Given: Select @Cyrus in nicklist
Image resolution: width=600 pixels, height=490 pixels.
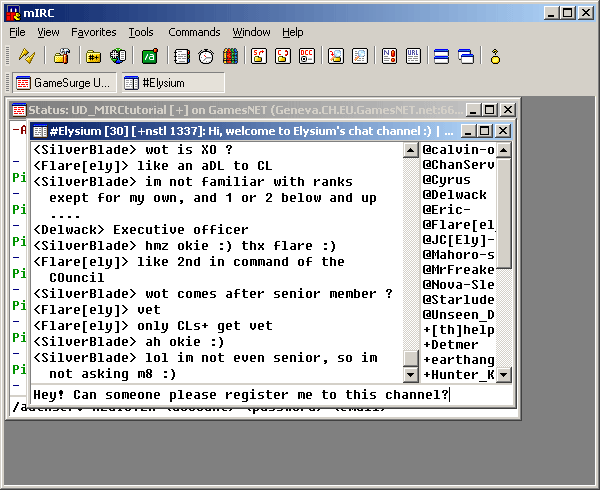Looking at the screenshot, I should [458, 179].
